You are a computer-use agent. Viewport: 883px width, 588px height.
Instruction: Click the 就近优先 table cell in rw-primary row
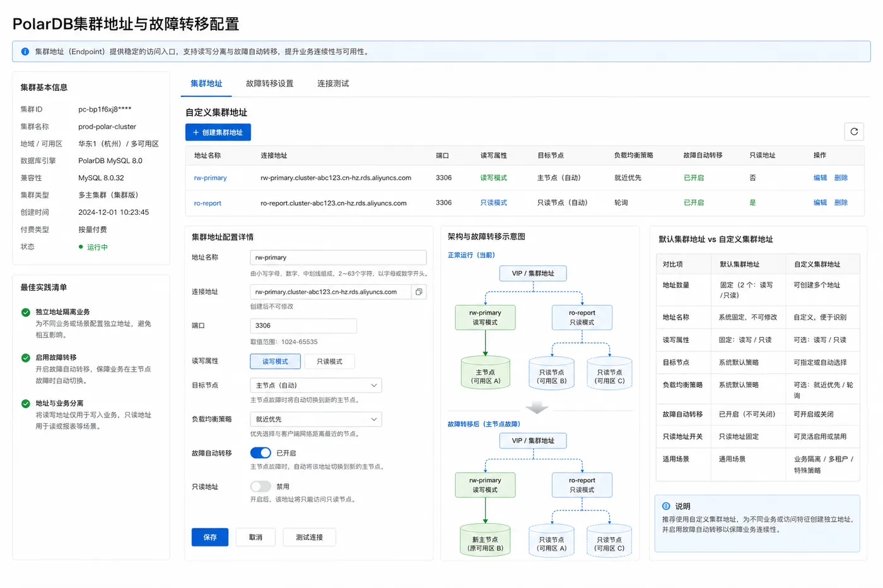pyautogui.click(x=628, y=178)
